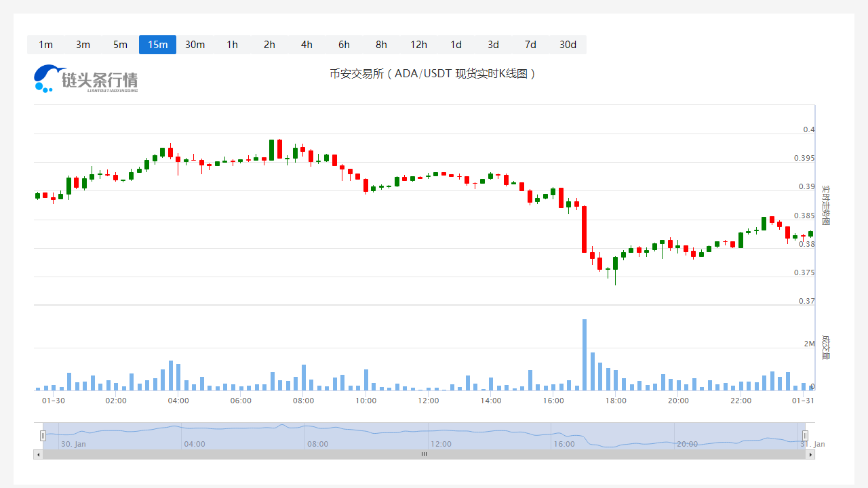Click the 实时走势图 axis title
Image resolution: width=868 pixels, height=488 pixels.
point(825,205)
